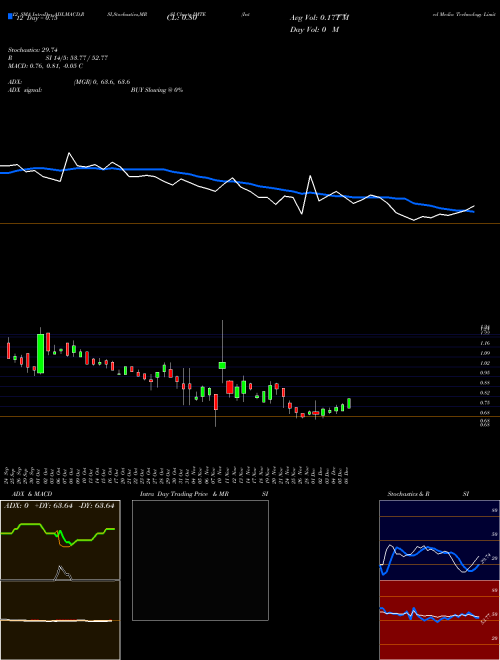Click the 'ADX: 0 +DY: 63.64 -DY: 63.64' header
The image size is (500, 660).
(x=59, y=505)
